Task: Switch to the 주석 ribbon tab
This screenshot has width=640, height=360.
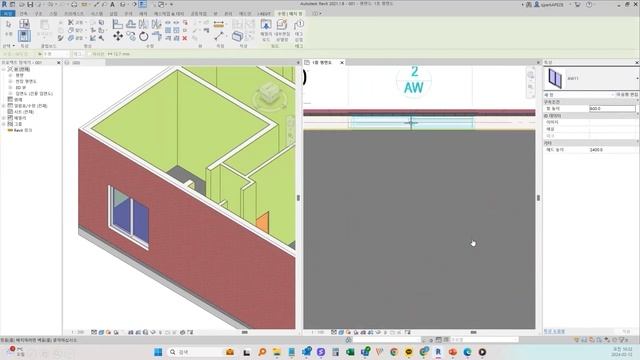Action: point(128,13)
